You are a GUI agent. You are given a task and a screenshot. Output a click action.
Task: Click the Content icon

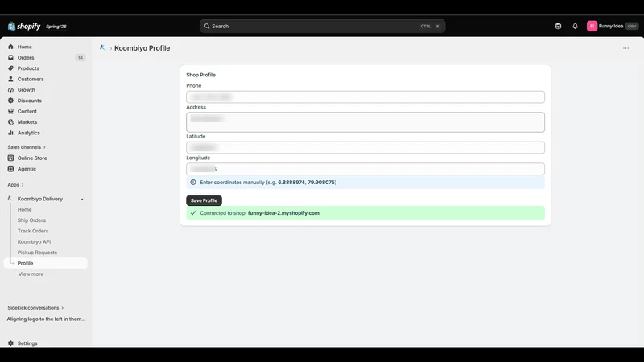10,111
